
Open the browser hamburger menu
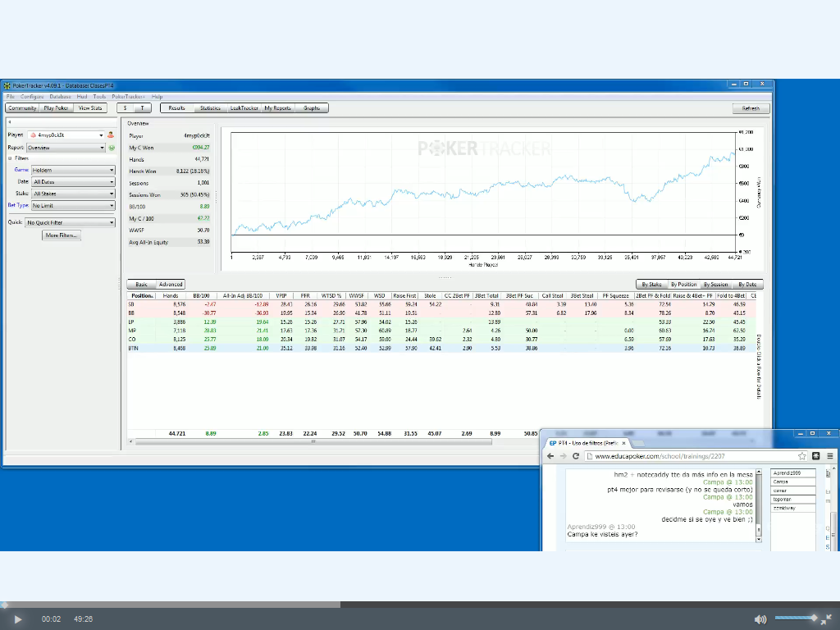coord(830,456)
